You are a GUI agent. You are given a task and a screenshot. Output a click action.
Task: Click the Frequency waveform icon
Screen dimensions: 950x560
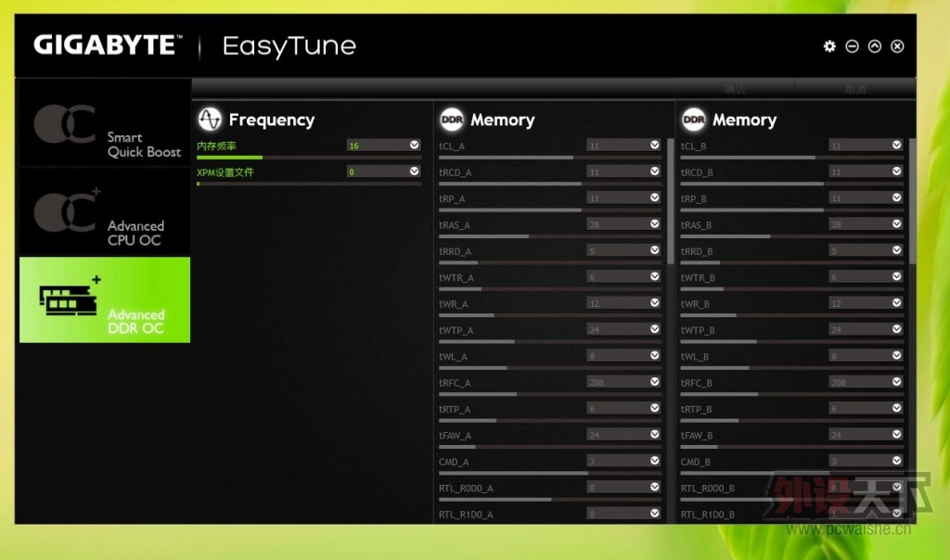[x=210, y=120]
